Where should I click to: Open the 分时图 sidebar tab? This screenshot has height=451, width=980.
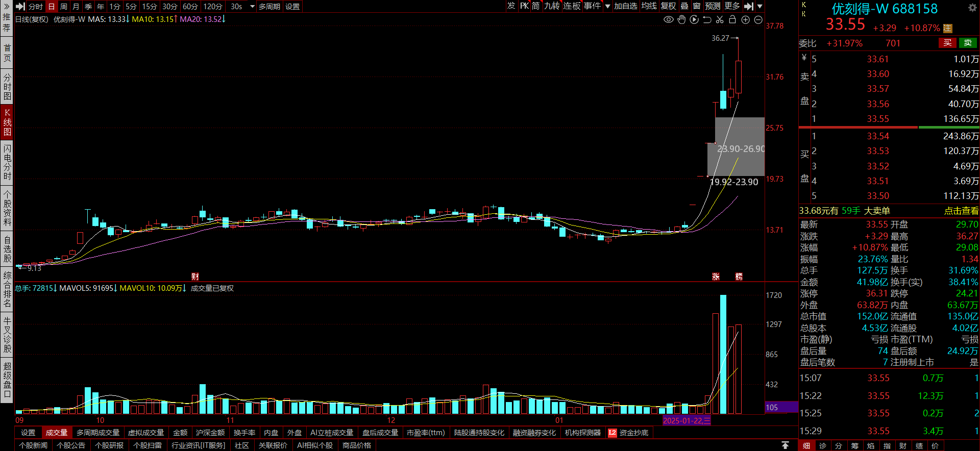pos(7,87)
